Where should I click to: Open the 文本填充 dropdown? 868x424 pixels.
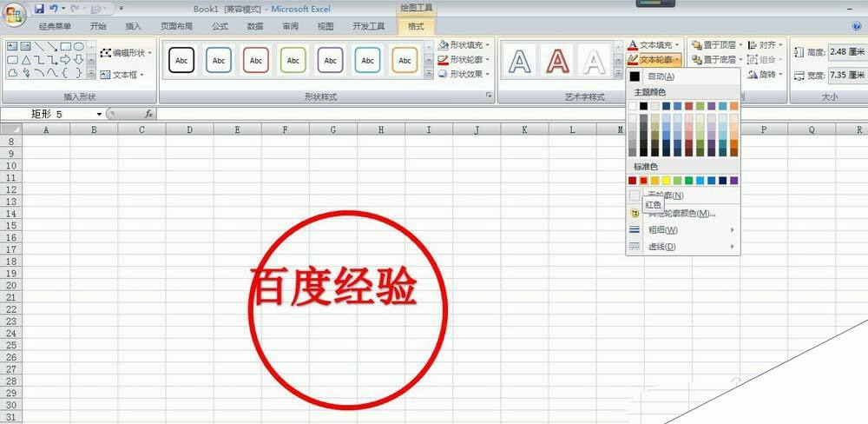(654, 44)
